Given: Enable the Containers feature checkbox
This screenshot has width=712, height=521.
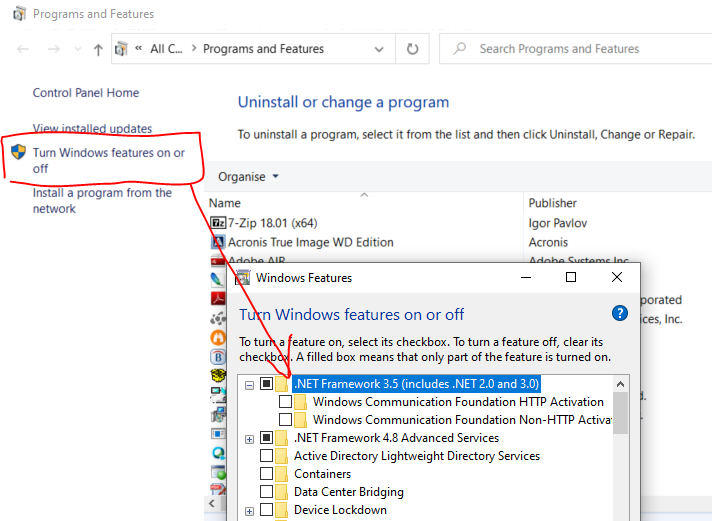Looking at the screenshot, I should 267,474.
